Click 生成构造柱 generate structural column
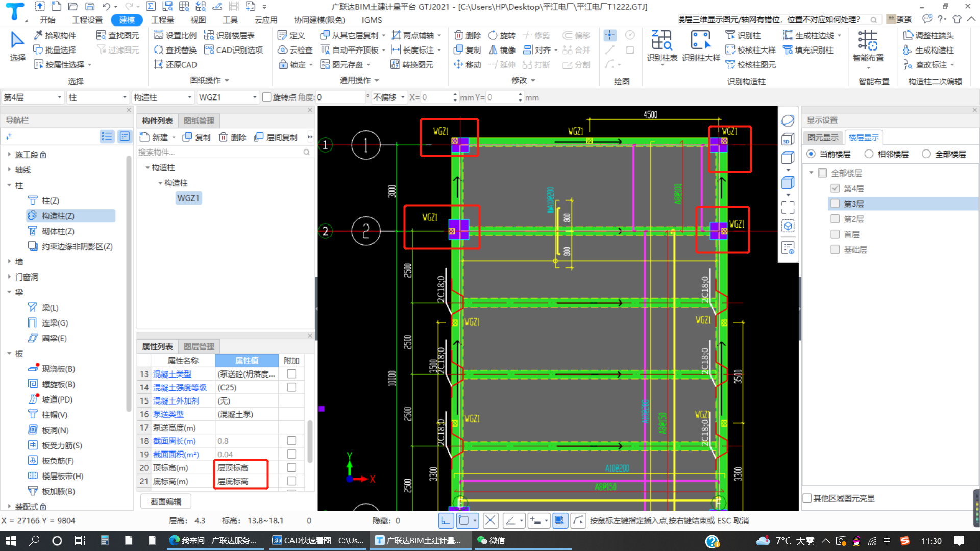The image size is (980, 551). [x=928, y=50]
